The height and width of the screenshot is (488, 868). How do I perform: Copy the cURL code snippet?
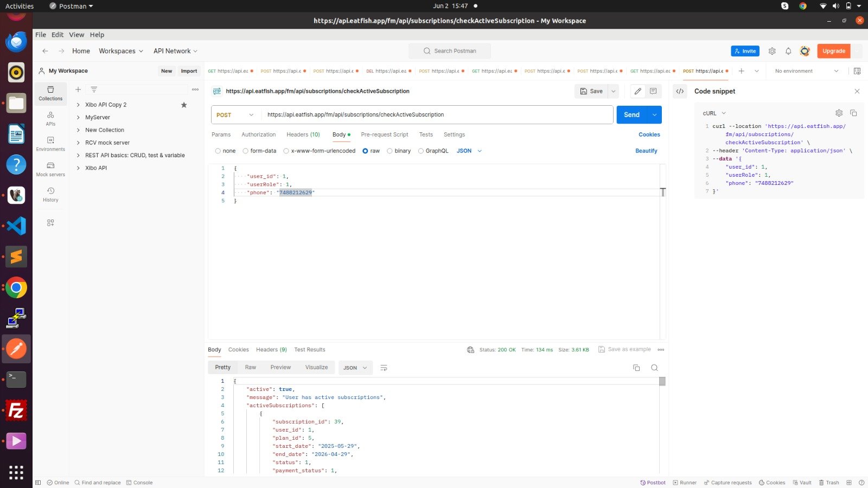[x=853, y=113]
